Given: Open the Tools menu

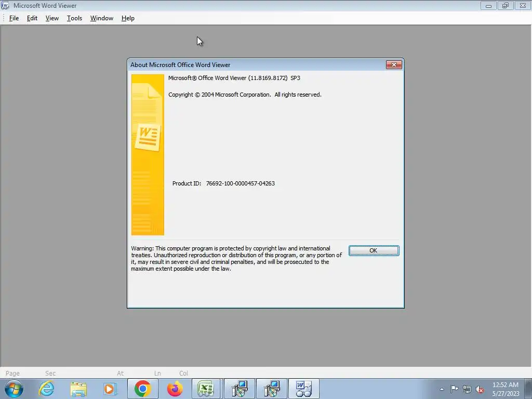Looking at the screenshot, I should pyautogui.click(x=74, y=18).
